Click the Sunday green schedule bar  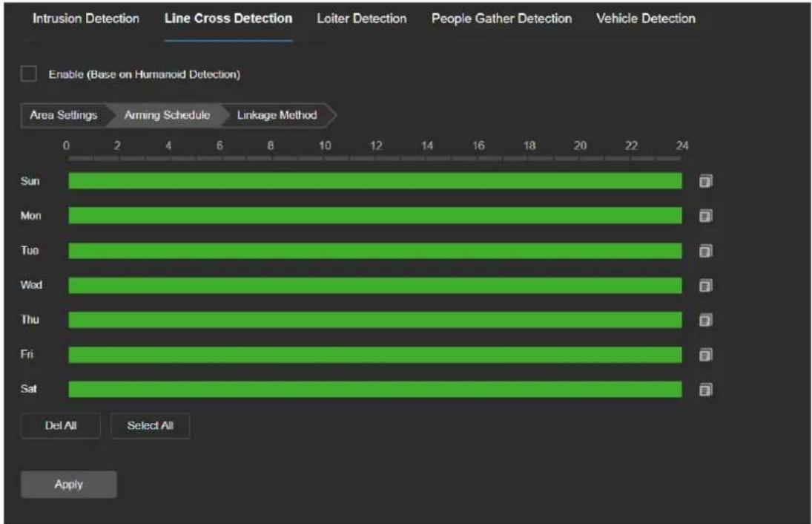tap(375, 181)
